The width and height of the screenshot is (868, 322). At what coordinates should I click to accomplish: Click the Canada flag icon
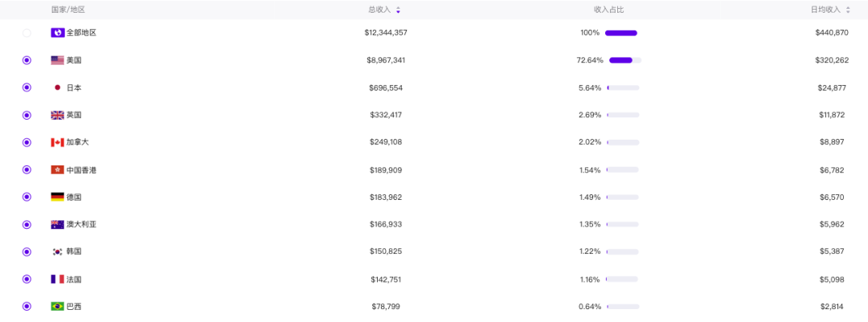(x=57, y=142)
